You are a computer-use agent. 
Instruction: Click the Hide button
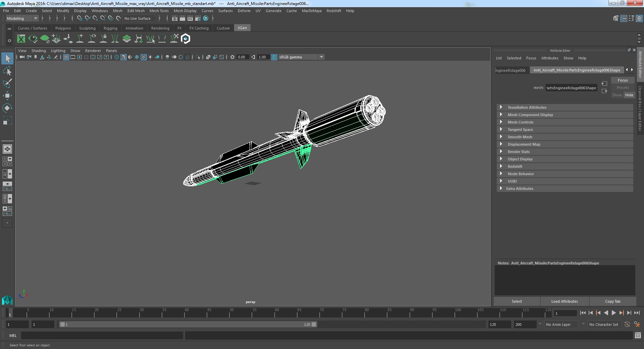click(629, 95)
